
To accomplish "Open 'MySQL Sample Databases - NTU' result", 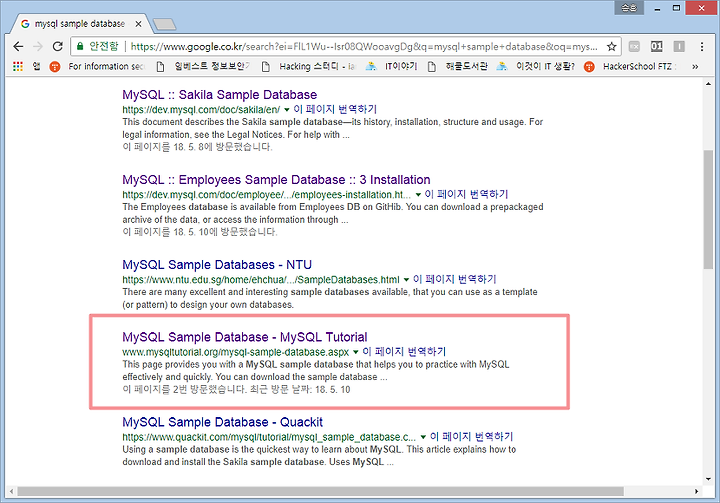I will [217, 265].
